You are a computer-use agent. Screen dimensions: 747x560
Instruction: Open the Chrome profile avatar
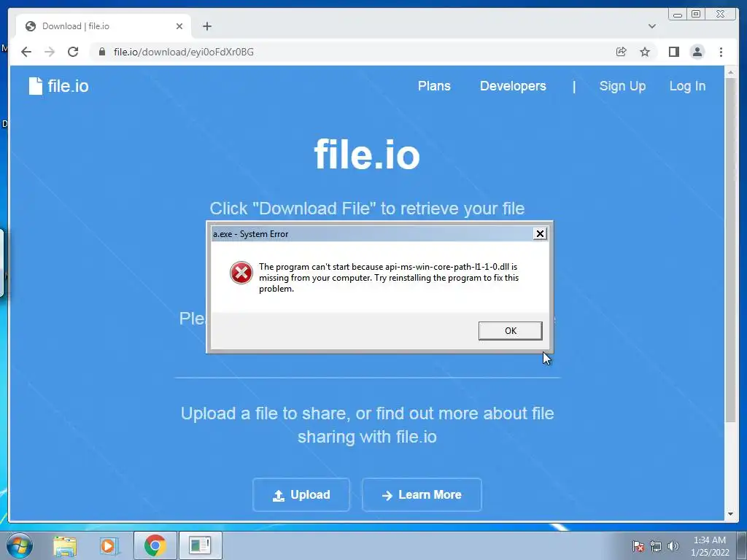(697, 52)
